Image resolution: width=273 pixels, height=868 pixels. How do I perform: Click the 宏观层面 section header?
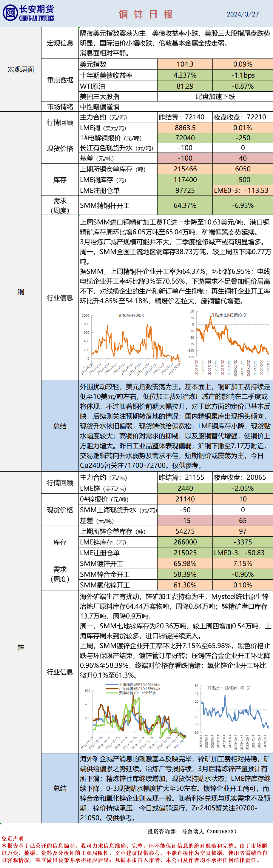coord(21,70)
